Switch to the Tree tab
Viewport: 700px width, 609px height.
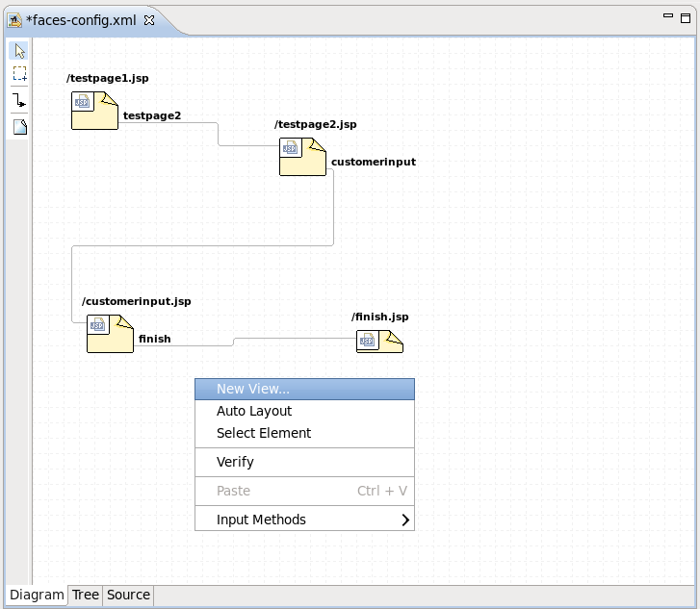click(86, 595)
